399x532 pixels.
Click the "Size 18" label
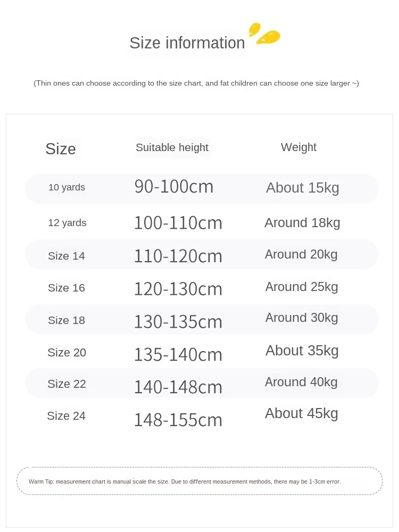tap(66, 320)
